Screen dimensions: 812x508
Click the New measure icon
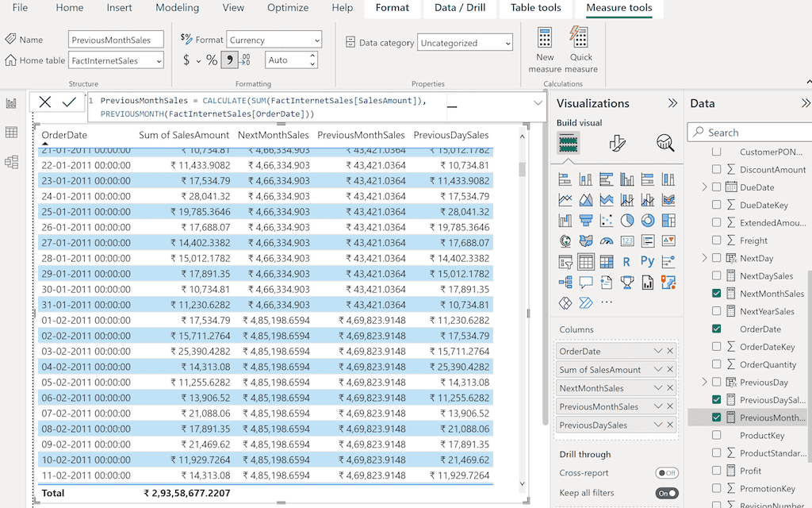545,46
